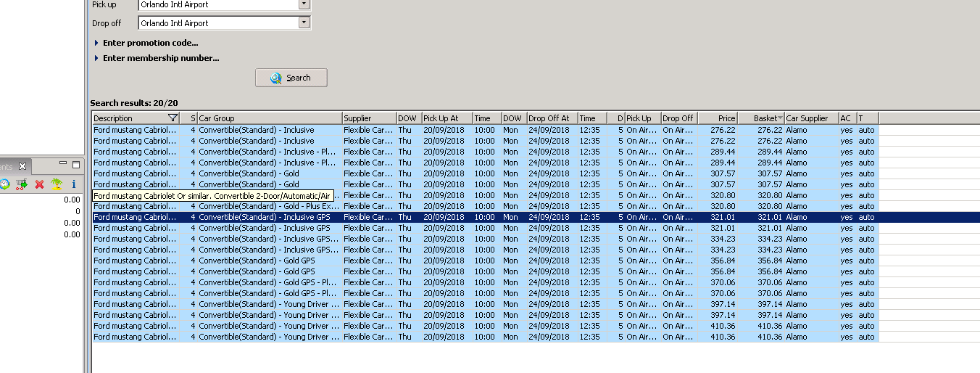The height and width of the screenshot is (373, 980).
Task: Sort by Car Group column header
Action: pyautogui.click(x=270, y=118)
